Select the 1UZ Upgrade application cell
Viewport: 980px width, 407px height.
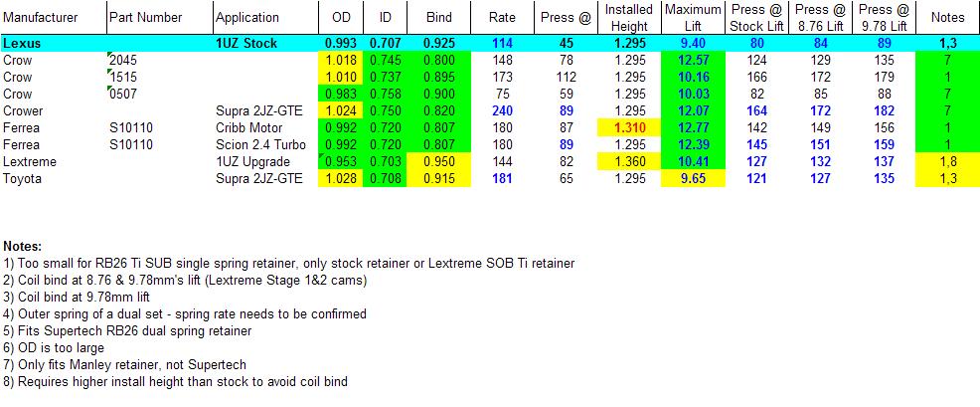(x=265, y=162)
